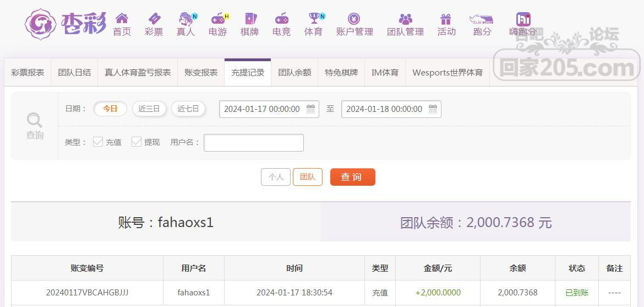This screenshot has width=644, height=307.
Task: Open the 电游 gamepad icon
Action: click(218, 19)
